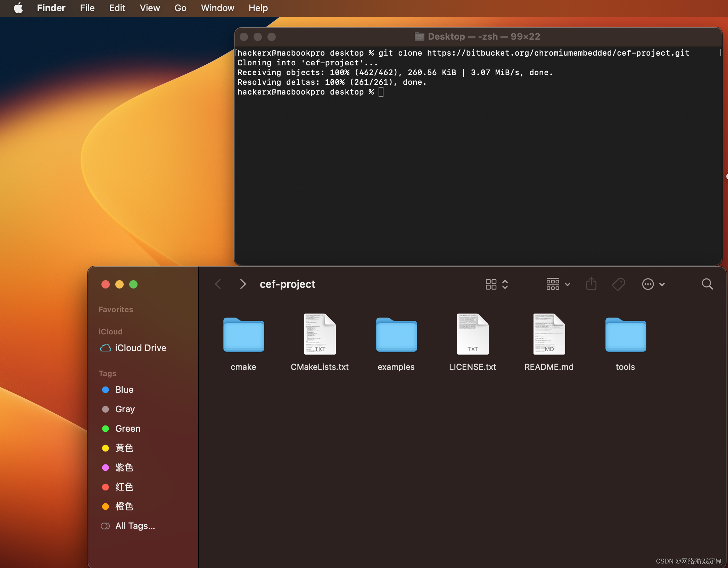Select the Green tag in sidebar
This screenshot has width=728, height=568.
[x=127, y=429]
